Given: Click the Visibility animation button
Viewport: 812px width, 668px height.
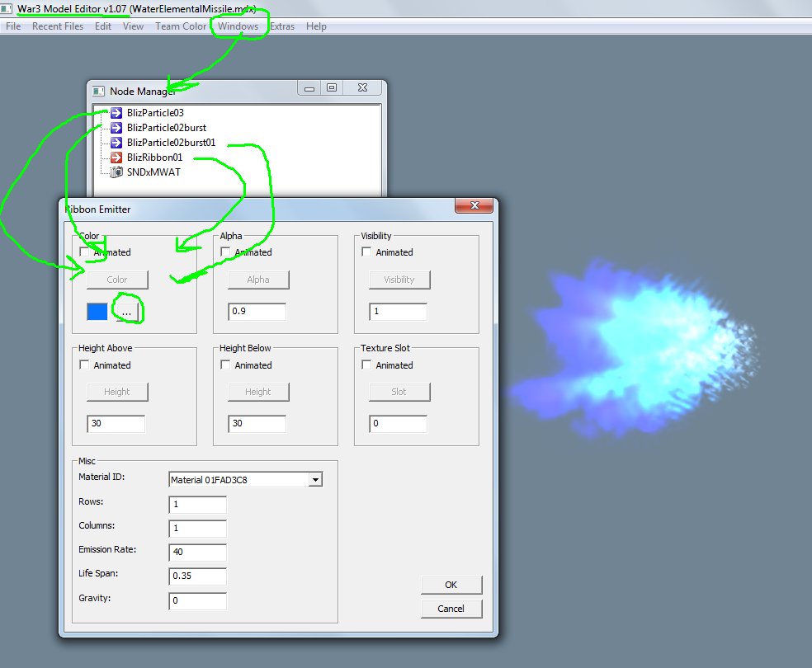Looking at the screenshot, I should 399,280.
